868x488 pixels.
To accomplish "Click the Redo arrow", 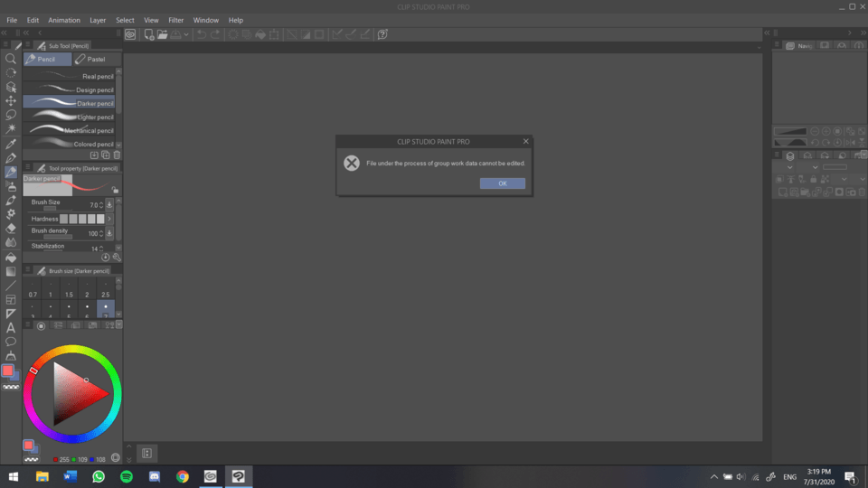I will (215, 34).
